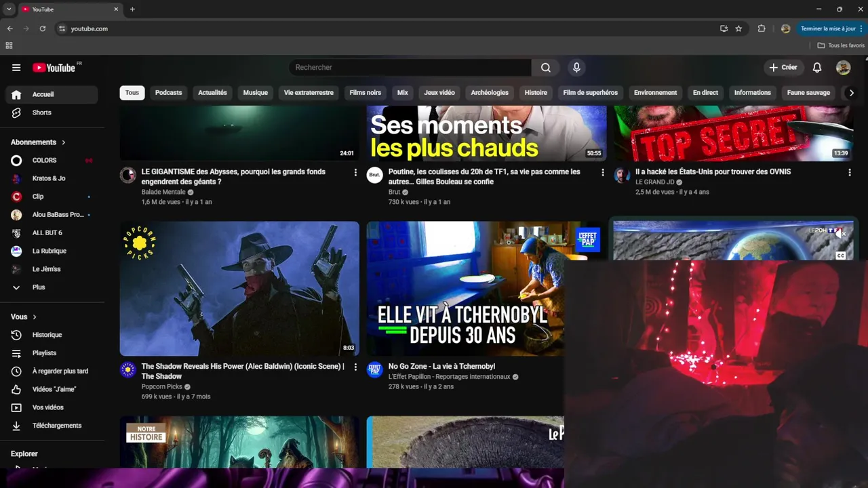Screen dimensions: 868x488
Task: Select the Podcasts chip
Action: (x=168, y=93)
